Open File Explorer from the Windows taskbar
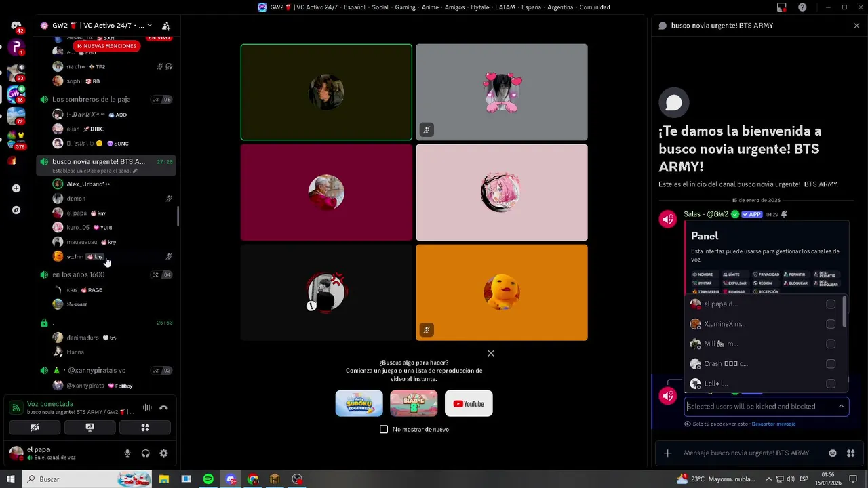 point(164,479)
